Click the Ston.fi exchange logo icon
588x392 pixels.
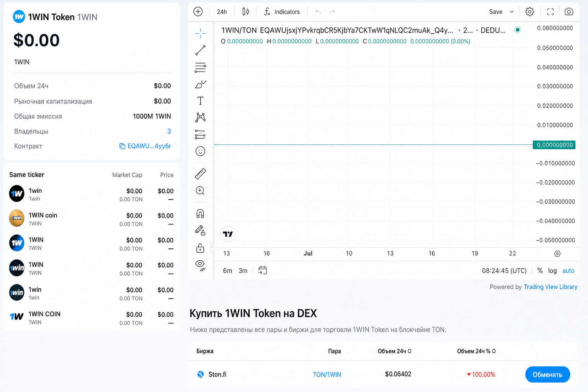tap(201, 374)
